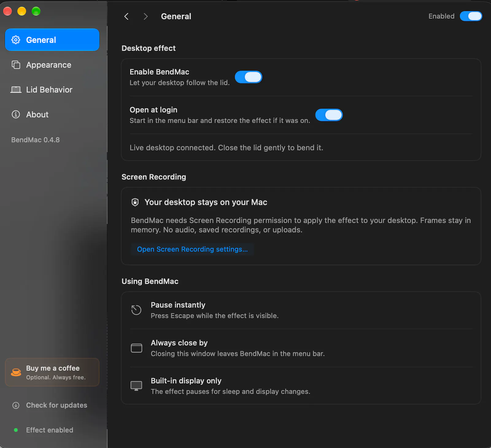Click the Enabled label beside header switch
Image resolution: width=491 pixels, height=448 pixels.
tap(441, 16)
